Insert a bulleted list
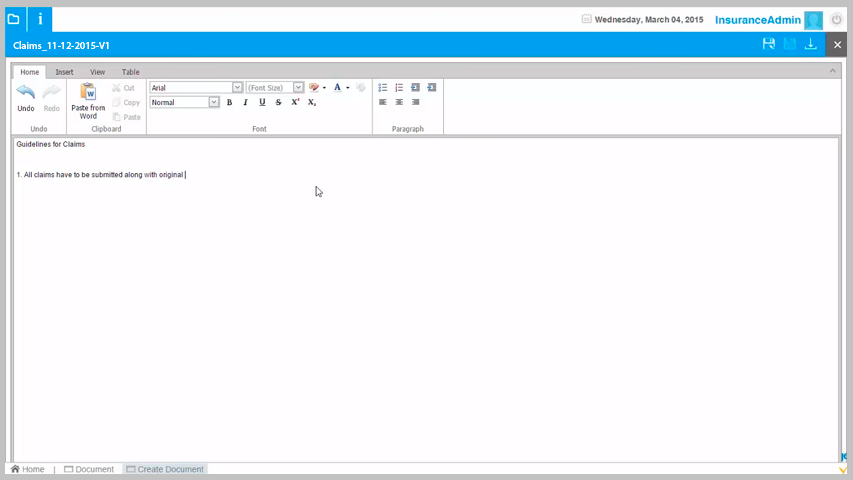The image size is (853, 480). (382, 88)
